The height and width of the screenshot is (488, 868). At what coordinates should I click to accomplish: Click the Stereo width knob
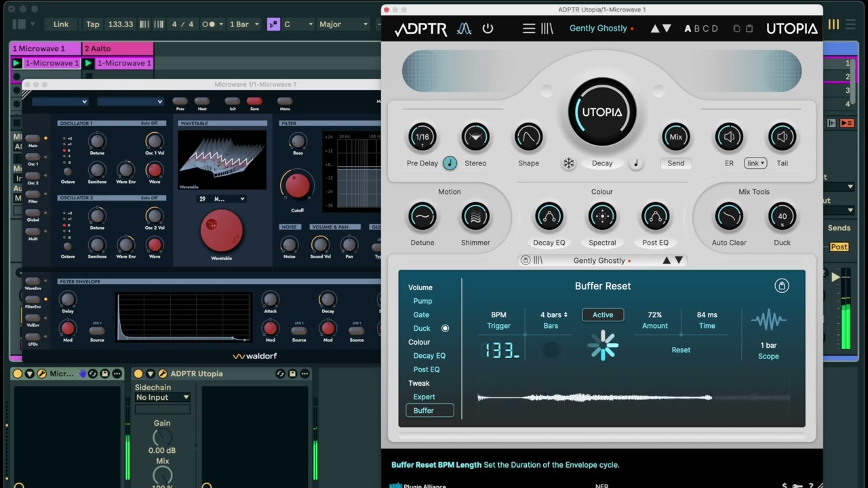point(475,137)
